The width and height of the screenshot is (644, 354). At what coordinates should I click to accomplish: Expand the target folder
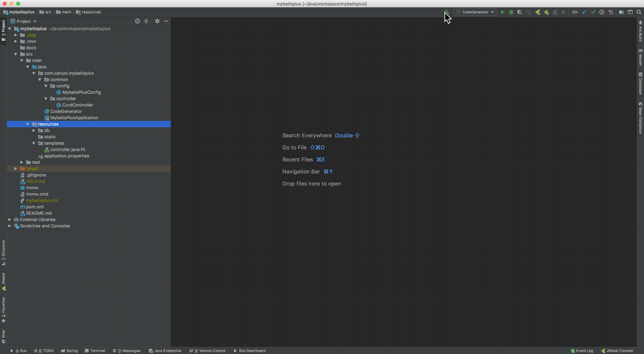16,168
